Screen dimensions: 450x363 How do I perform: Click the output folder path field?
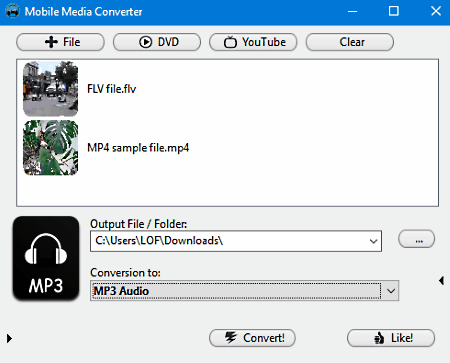[x=236, y=241]
